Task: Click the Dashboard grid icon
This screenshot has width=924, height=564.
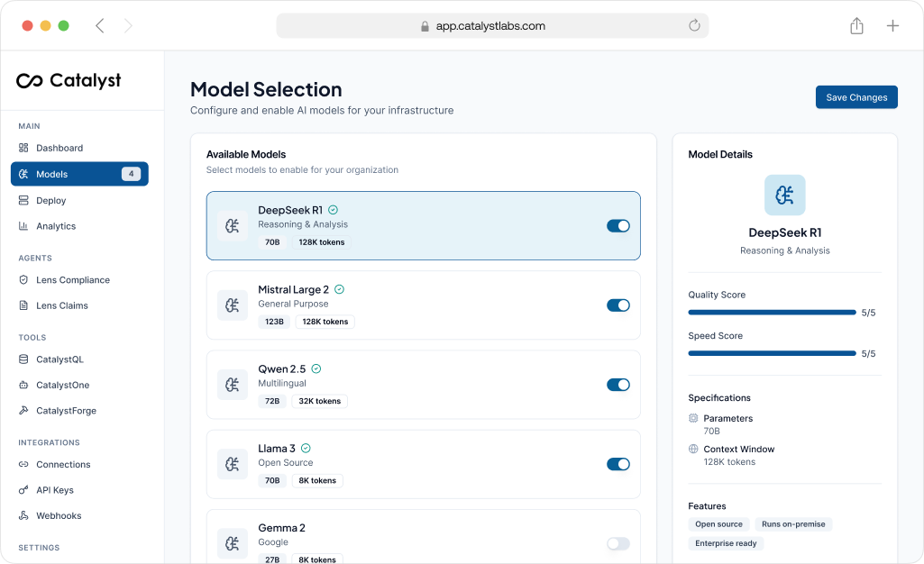Action: click(23, 148)
